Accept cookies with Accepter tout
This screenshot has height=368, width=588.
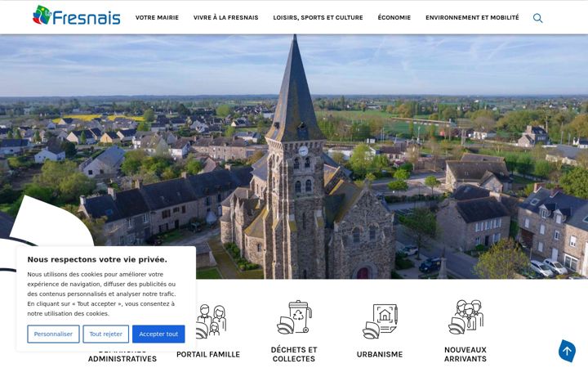(158, 334)
